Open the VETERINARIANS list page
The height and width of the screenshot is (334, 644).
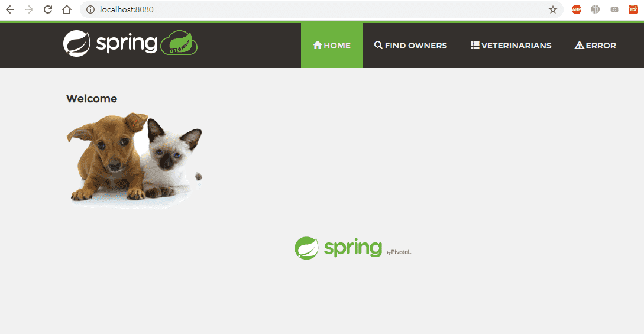(x=511, y=46)
